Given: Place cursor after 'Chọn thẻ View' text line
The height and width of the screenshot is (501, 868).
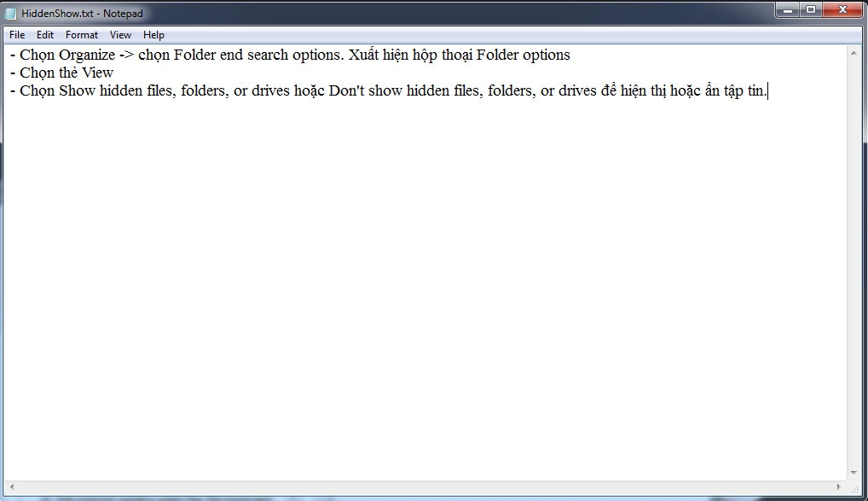Looking at the screenshot, I should (114, 73).
